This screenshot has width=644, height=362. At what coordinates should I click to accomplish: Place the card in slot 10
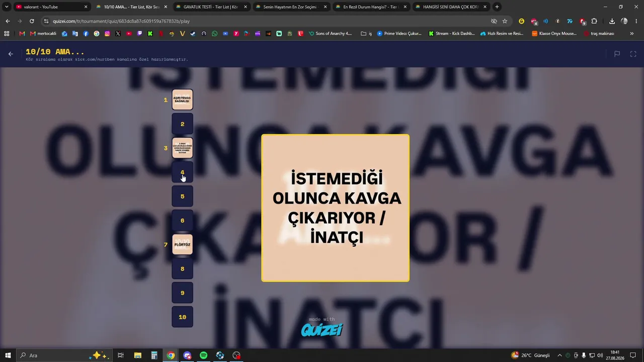pos(182,317)
